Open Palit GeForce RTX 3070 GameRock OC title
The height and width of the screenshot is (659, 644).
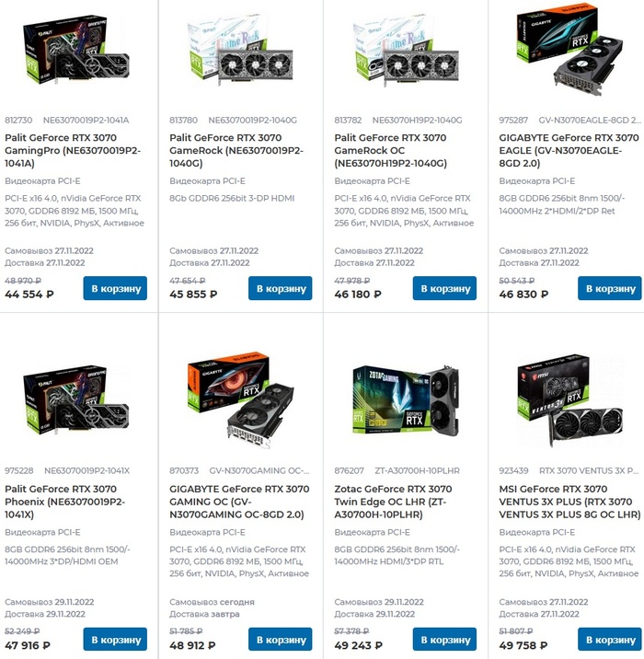(x=391, y=150)
